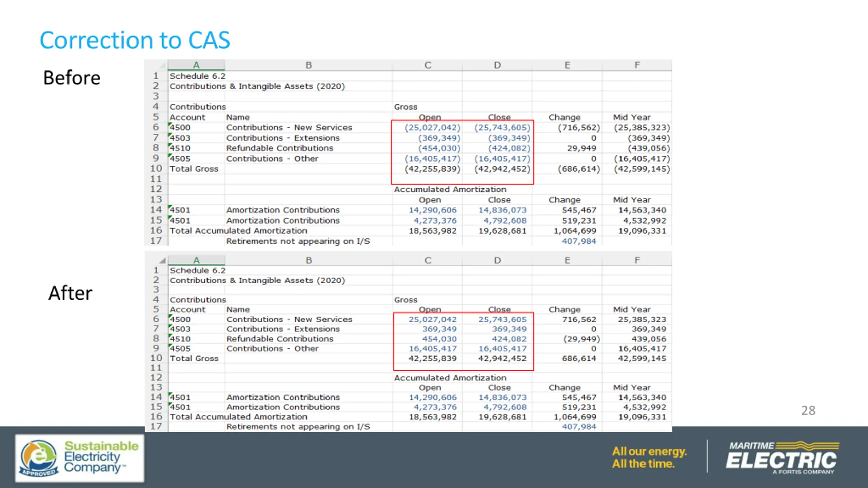Viewport: 868px width, 488px height.
Task: Select cell '25,027,042' in After table
Action: [x=433, y=320]
